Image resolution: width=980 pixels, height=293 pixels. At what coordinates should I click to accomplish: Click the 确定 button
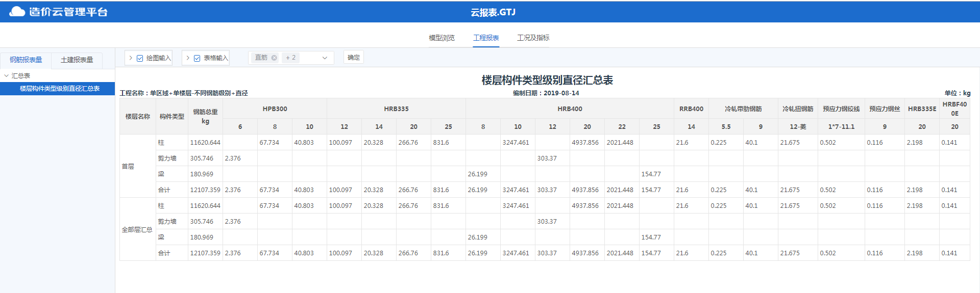click(354, 58)
